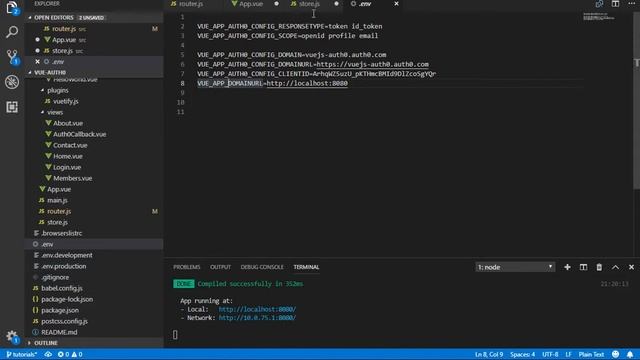Open the Manage gear icon
640x360 pixels.
click(12, 337)
